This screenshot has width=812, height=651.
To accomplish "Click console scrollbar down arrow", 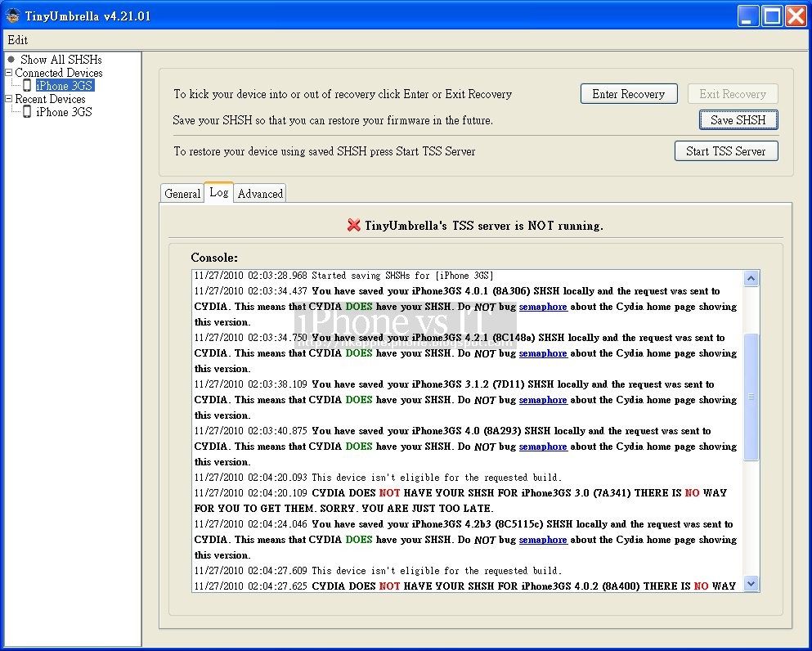I will (x=751, y=583).
